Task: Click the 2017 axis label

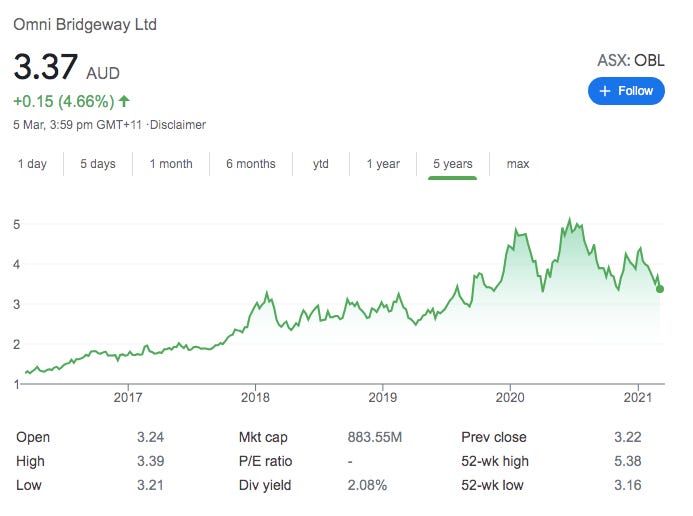Action: pyautogui.click(x=128, y=397)
